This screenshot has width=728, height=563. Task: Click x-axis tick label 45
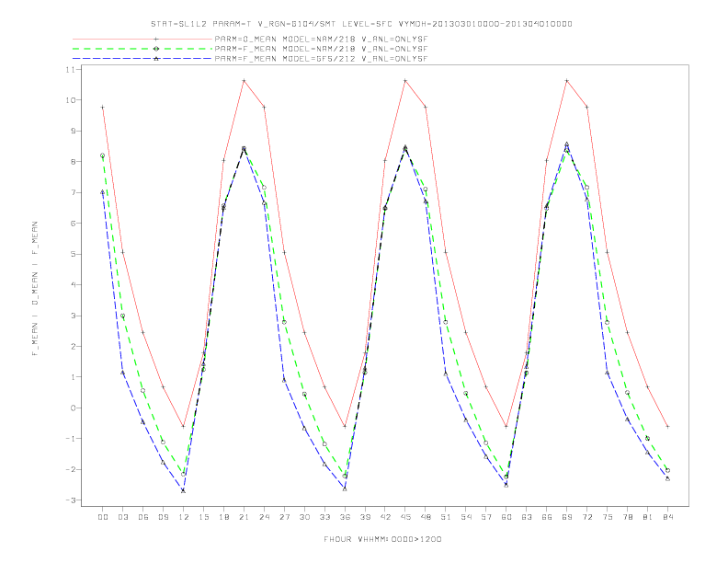point(405,517)
